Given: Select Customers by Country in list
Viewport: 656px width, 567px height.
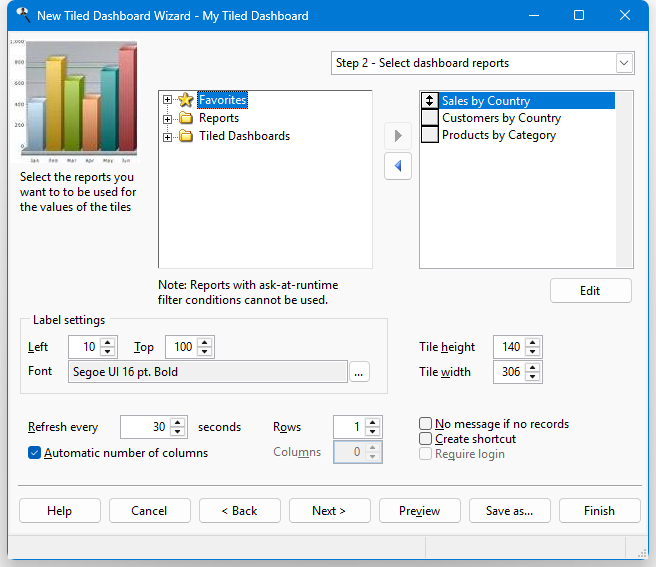Looking at the screenshot, I should click(501, 118).
